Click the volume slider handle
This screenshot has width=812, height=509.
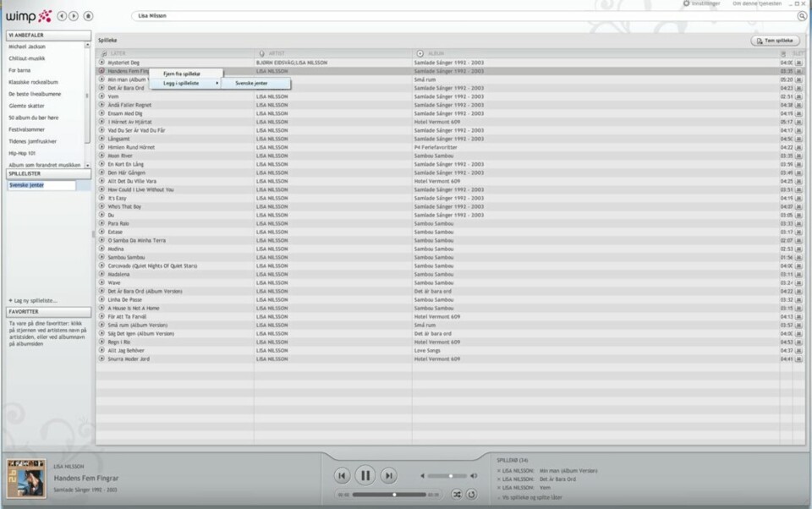click(451, 476)
